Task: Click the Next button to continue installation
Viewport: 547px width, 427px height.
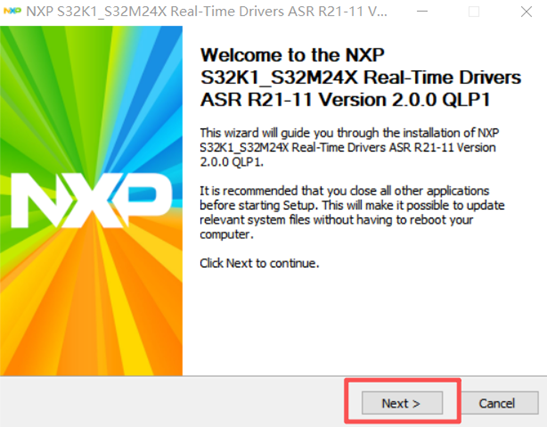Action: coord(402,403)
